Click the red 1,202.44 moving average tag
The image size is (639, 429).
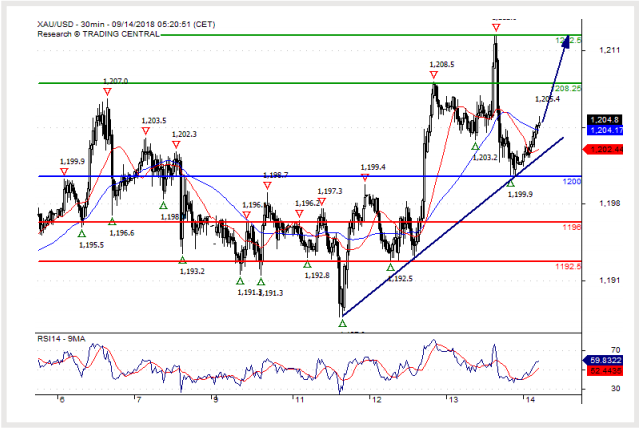603,150
